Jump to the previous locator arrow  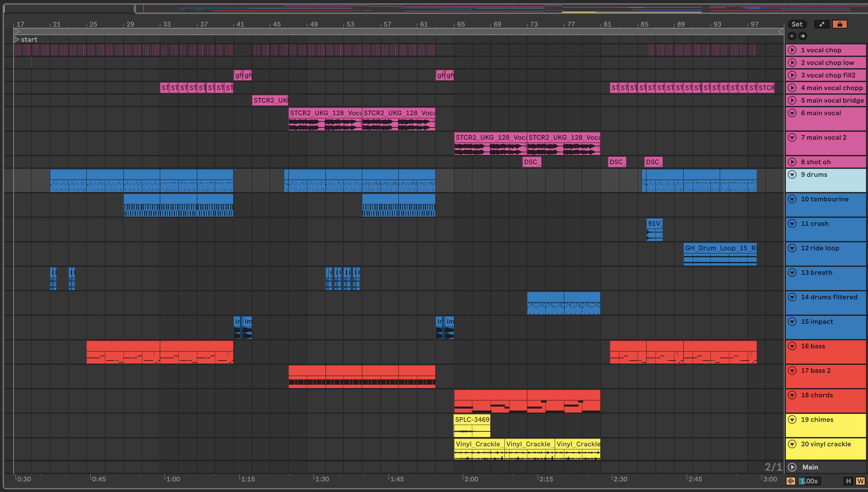792,36
